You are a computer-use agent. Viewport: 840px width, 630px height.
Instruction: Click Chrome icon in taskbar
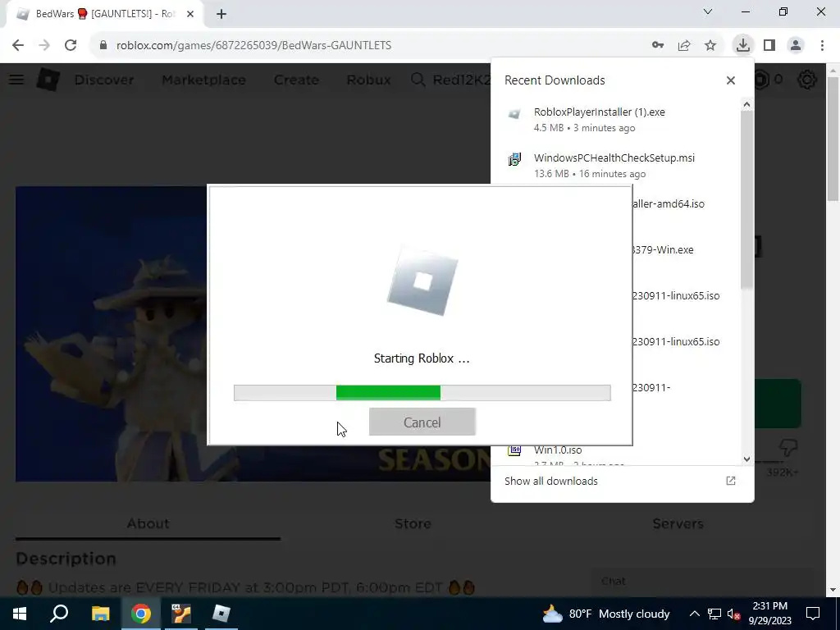(141, 614)
